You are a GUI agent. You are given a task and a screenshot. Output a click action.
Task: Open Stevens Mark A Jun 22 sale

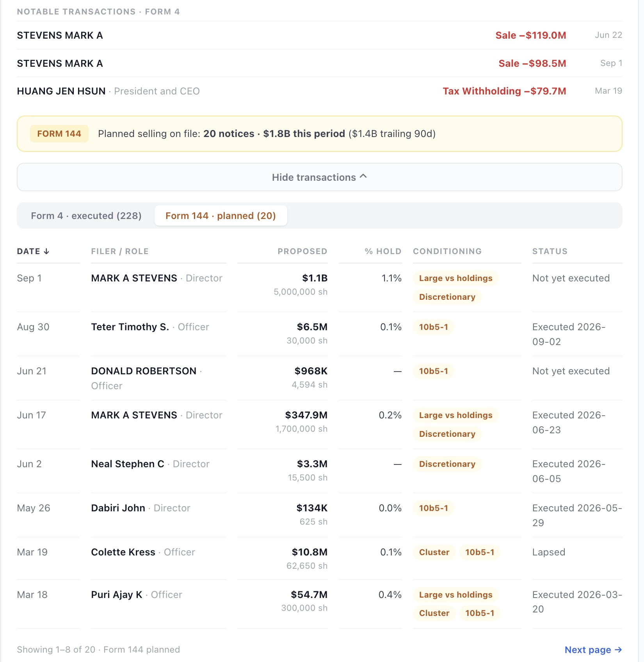click(319, 36)
